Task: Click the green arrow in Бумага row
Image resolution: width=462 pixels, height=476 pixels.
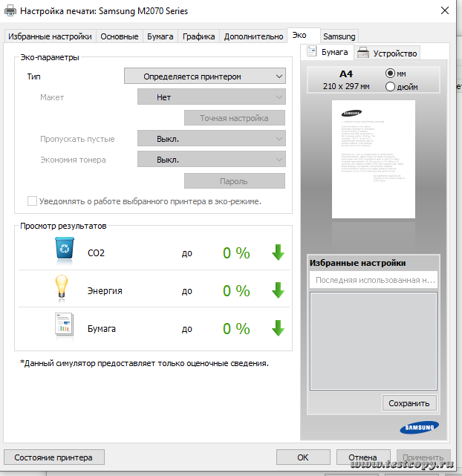Action: coord(278,328)
